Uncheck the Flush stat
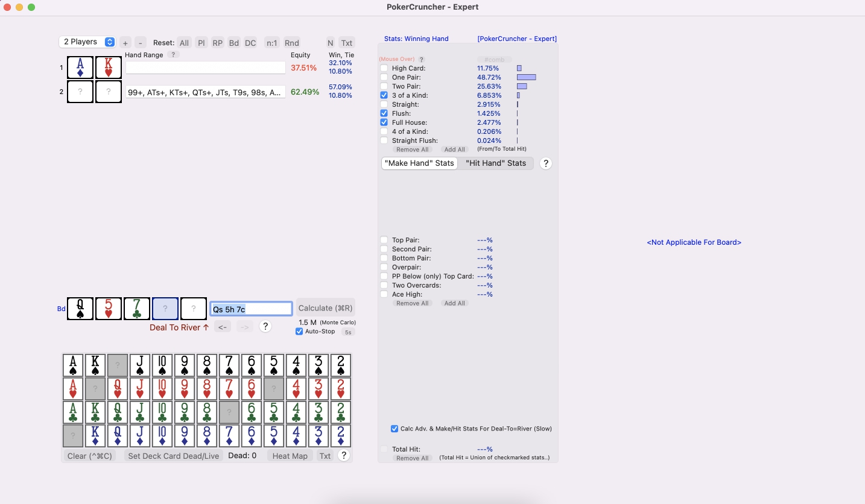 point(384,113)
